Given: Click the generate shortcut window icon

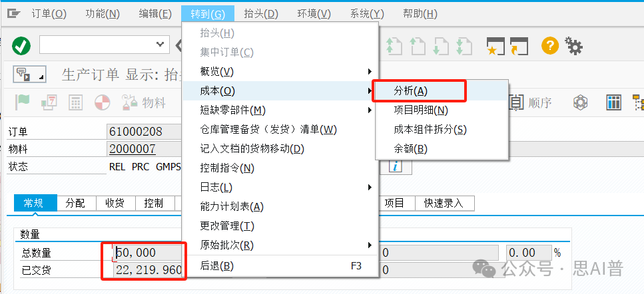Looking at the screenshot, I should (x=519, y=45).
